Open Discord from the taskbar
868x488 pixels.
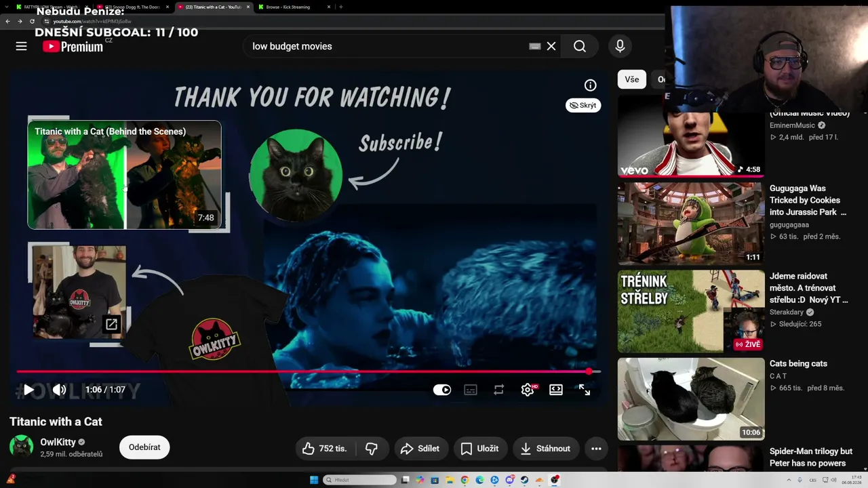[x=509, y=480]
